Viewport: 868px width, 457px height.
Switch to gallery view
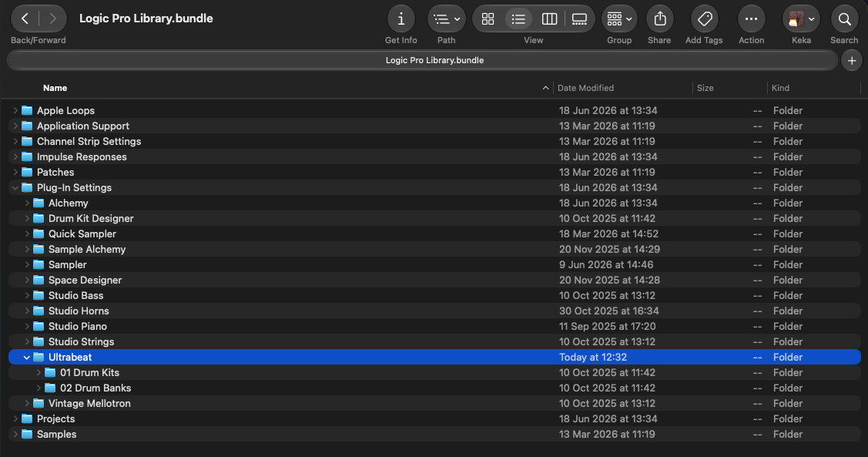579,18
